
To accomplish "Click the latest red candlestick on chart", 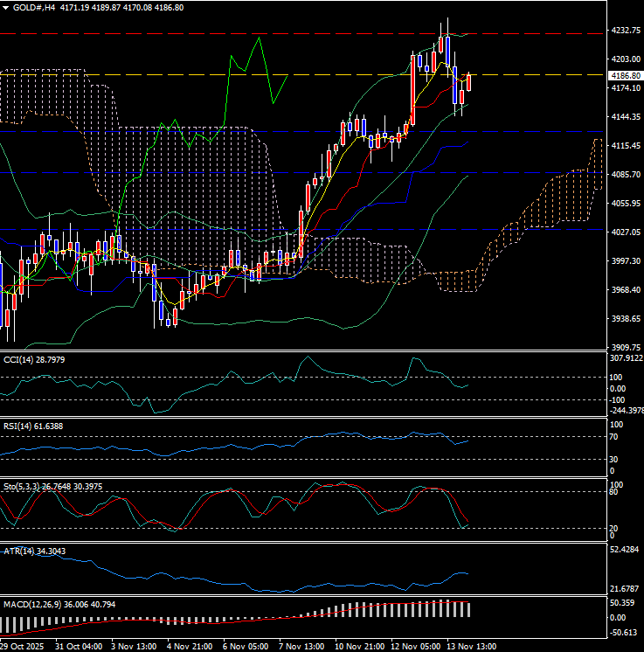I will pyautogui.click(x=469, y=82).
